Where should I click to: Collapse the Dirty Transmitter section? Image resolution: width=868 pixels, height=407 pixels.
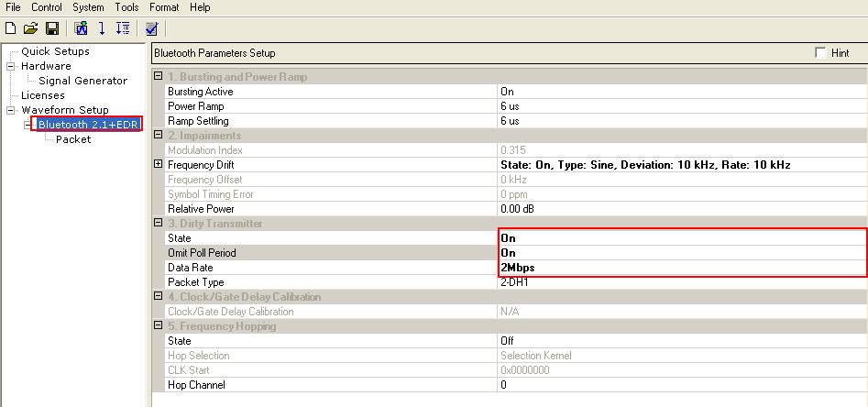click(159, 223)
